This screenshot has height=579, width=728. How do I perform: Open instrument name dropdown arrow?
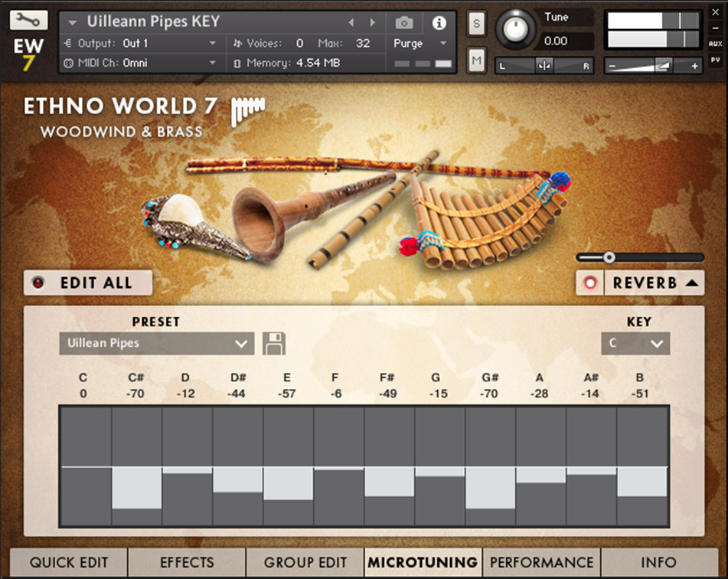(x=72, y=22)
